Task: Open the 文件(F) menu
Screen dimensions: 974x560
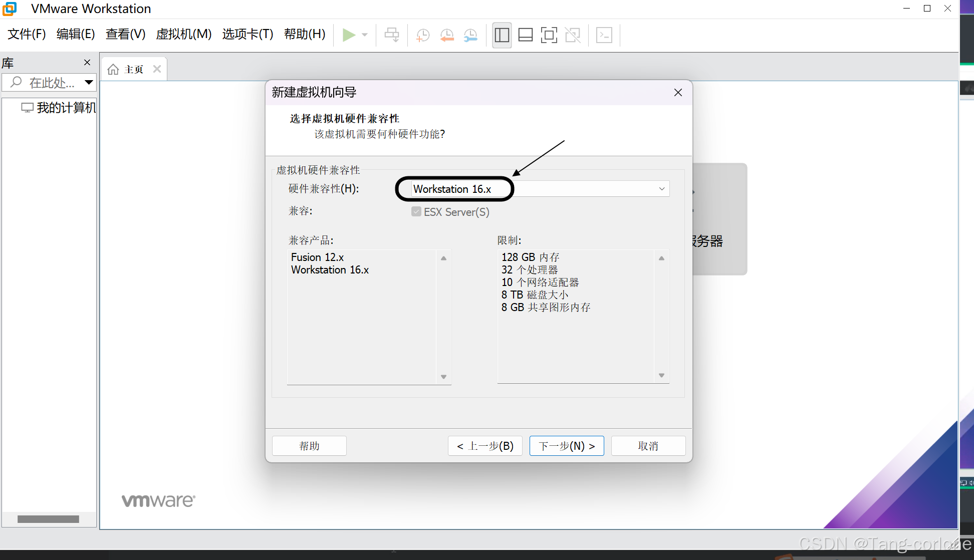Action: (27, 34)
